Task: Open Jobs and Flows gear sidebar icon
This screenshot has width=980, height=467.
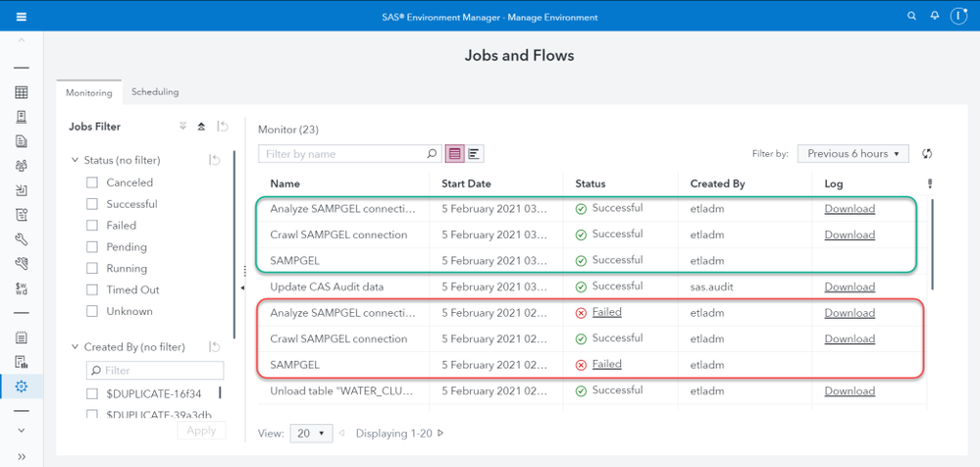Action: coord(21,387)
